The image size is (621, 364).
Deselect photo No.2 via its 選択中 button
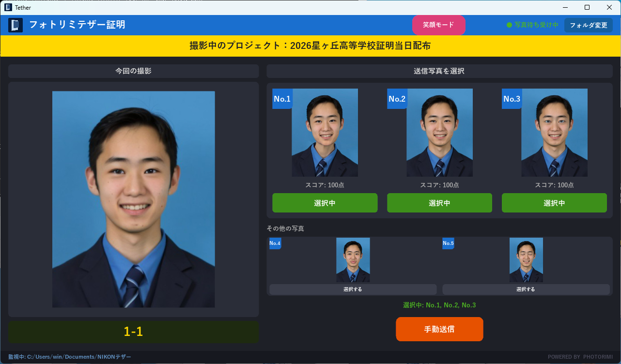coord(439,203)
